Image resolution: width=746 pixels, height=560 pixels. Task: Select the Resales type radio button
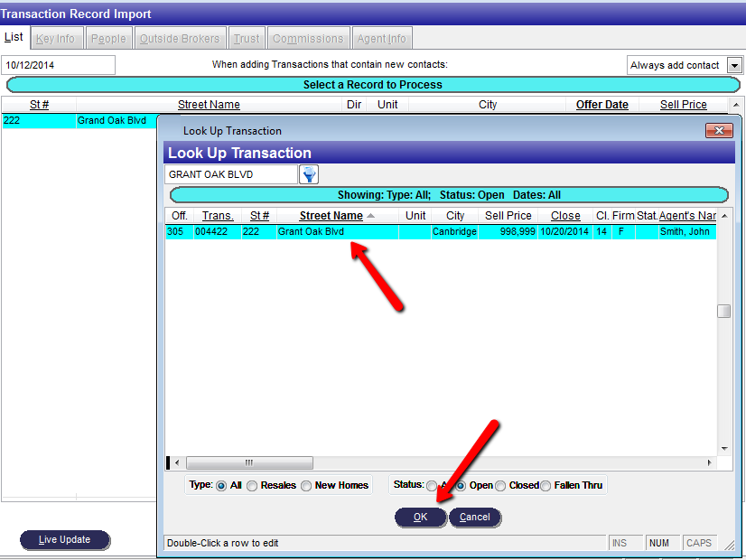pos(252,485)
